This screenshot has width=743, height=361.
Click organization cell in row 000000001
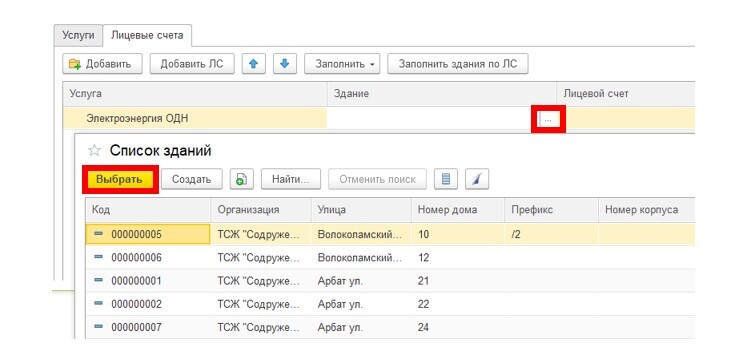[261, 280]
